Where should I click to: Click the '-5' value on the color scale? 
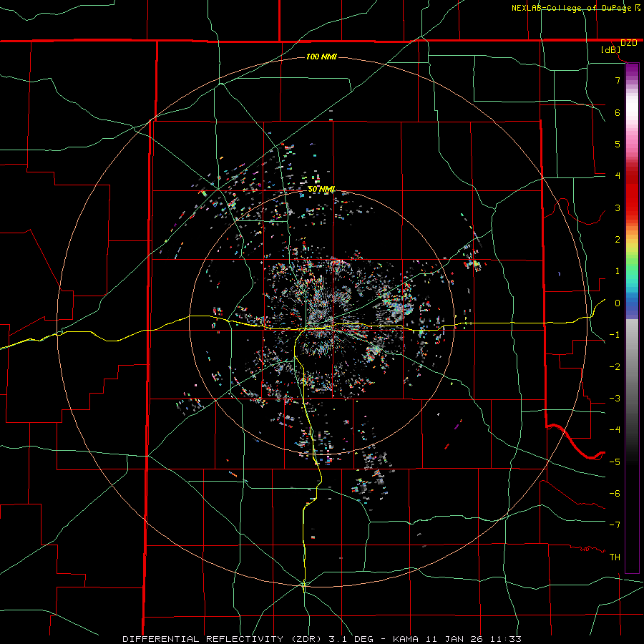click(x=615, y=462)
